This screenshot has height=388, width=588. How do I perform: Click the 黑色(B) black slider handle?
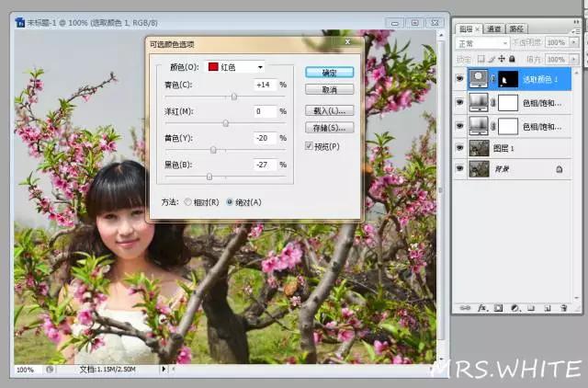[x=209, y=177]
